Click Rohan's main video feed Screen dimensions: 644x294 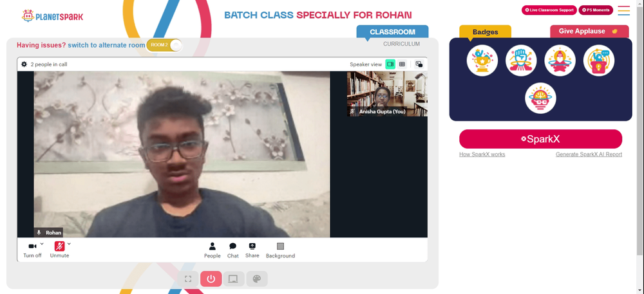(182, 154)
